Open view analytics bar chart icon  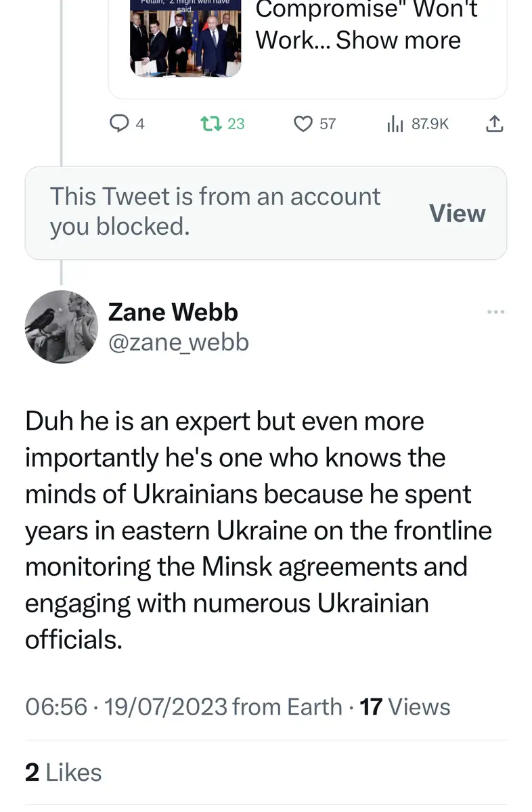pos(394,124)
